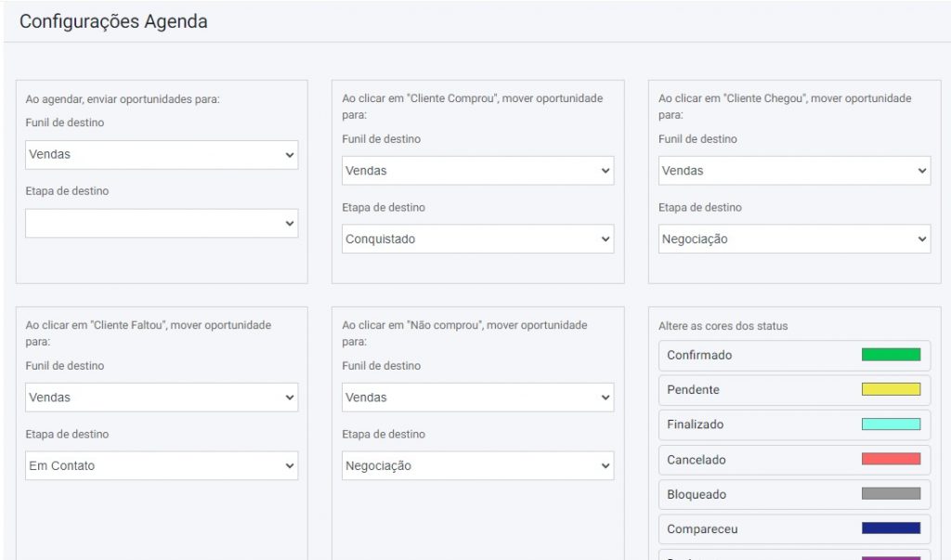Expand Funil de destino for "Não comprou"

477,397
